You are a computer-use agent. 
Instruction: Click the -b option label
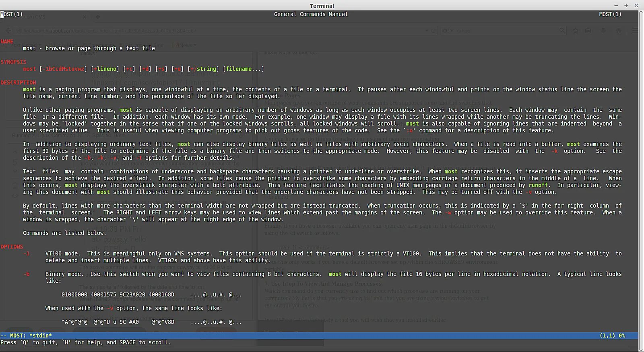coord(26,274)
